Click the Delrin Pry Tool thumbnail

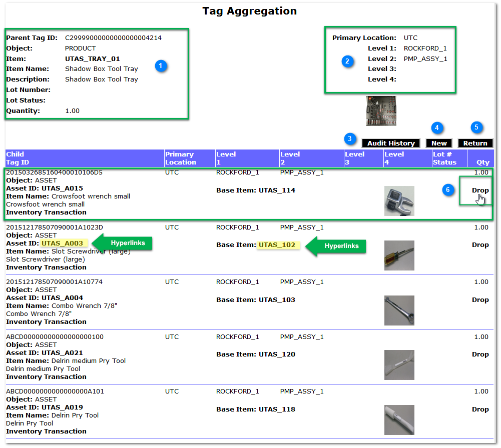[x=399, y=419]
